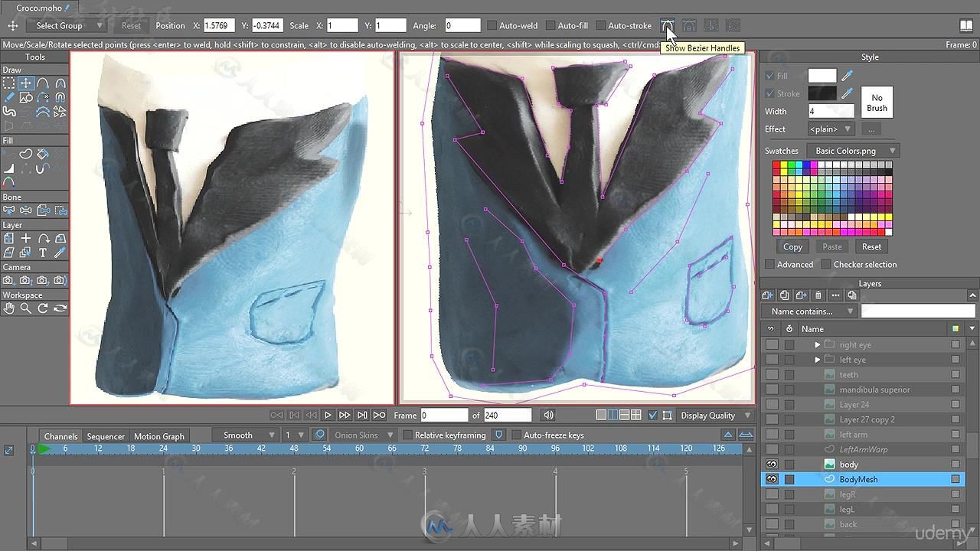Enable Auto-freeze keys checkbox

516,435
